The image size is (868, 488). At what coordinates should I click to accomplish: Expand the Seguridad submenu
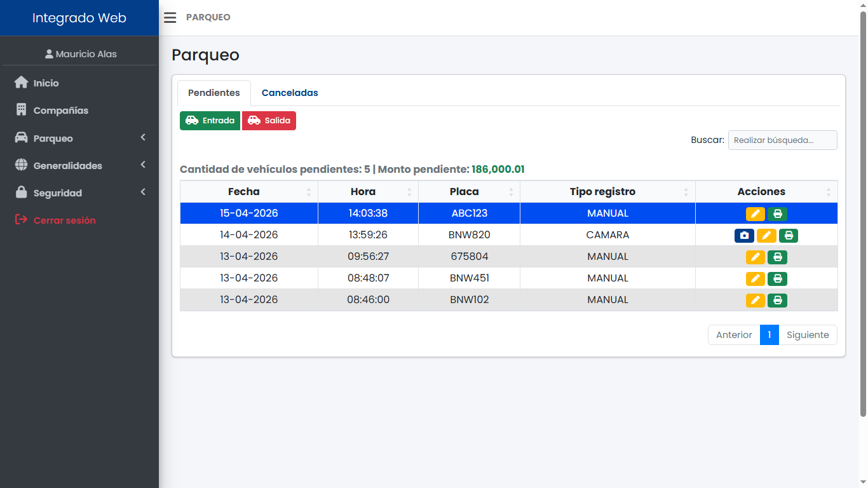[142, 192]
